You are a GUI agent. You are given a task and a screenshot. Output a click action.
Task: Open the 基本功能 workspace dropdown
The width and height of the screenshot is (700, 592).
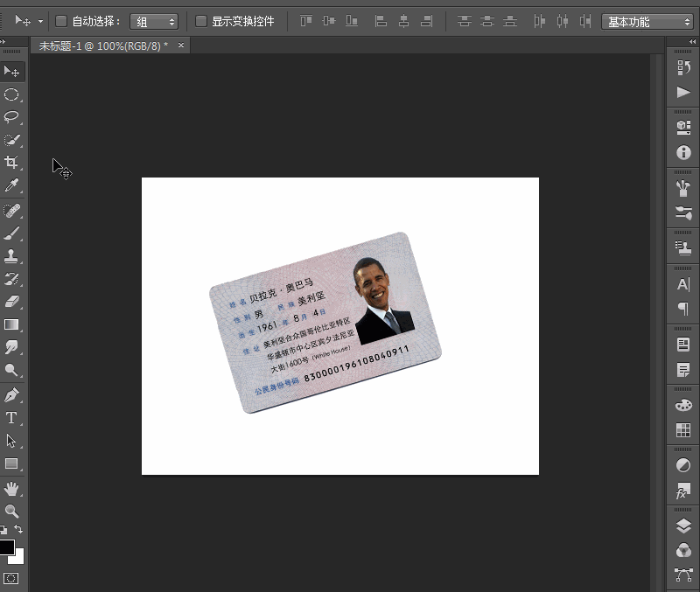647,20
